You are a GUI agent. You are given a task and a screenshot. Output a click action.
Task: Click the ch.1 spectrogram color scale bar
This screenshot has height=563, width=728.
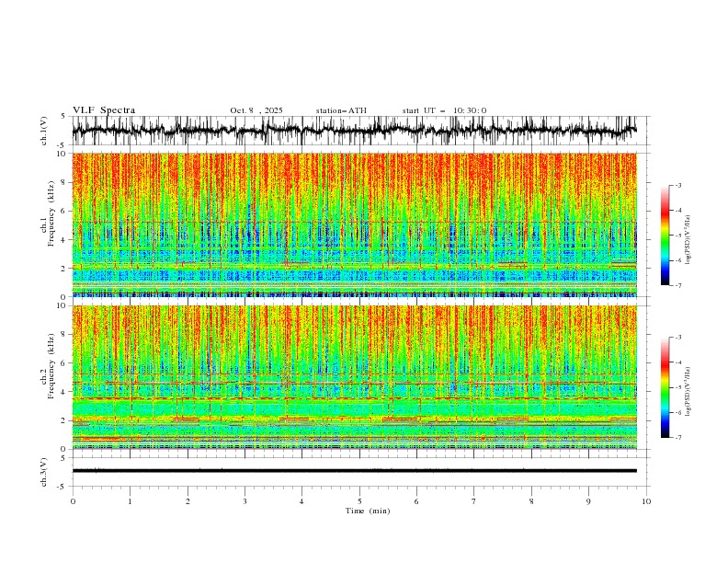tap(665, 236)
